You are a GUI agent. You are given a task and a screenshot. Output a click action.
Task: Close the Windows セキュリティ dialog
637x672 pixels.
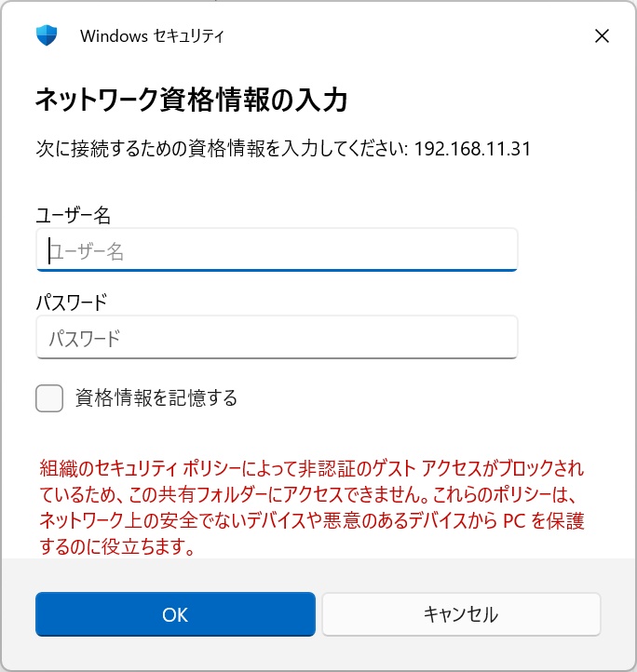click(602, 36)
